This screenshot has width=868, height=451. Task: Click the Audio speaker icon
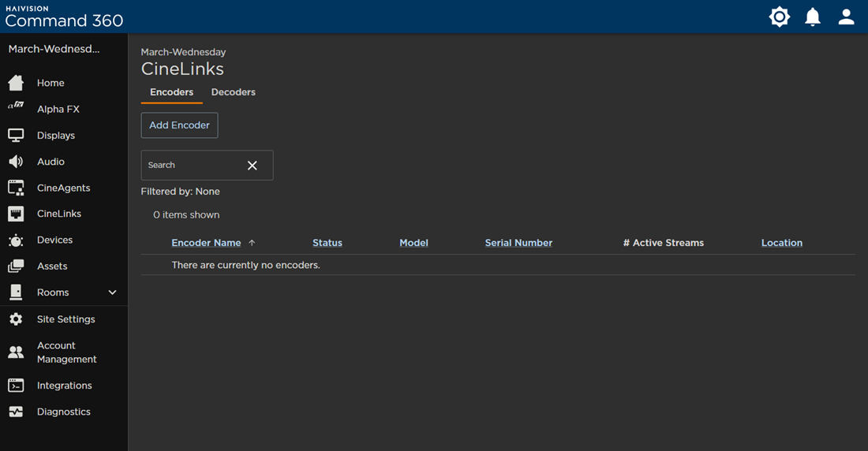(16, 162)
